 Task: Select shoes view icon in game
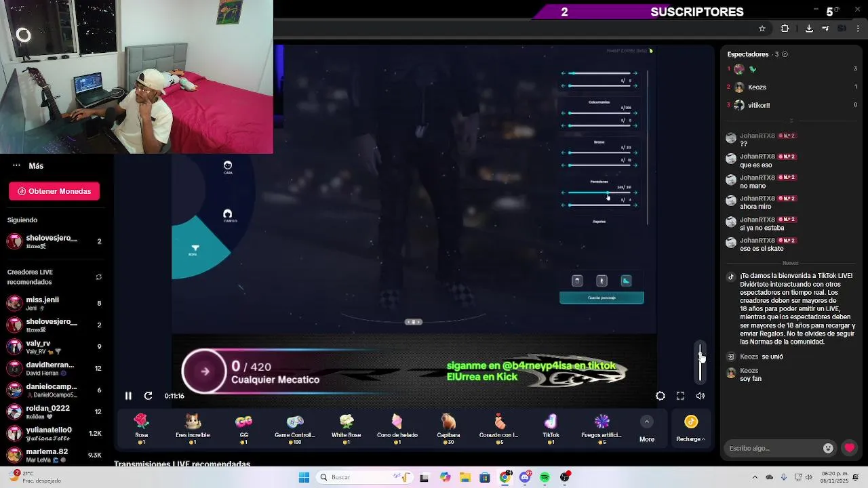(626, 281)
